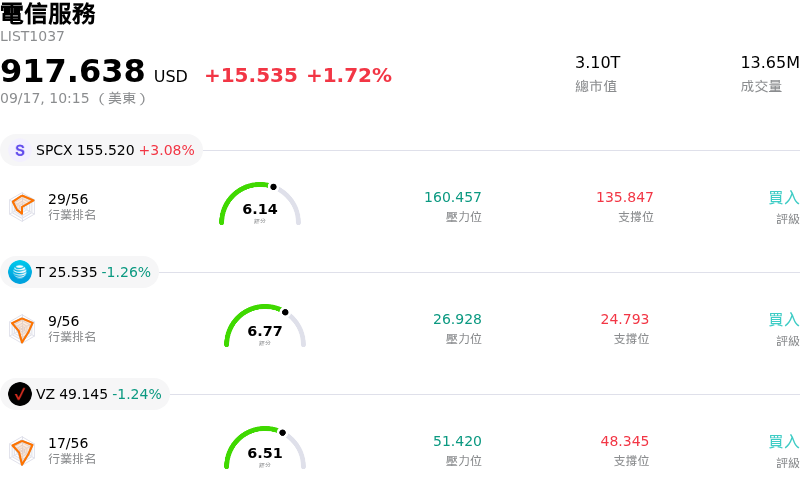The image size is (800, 488).
Task: Click the 917.638 sector index price
Action: 73,70
